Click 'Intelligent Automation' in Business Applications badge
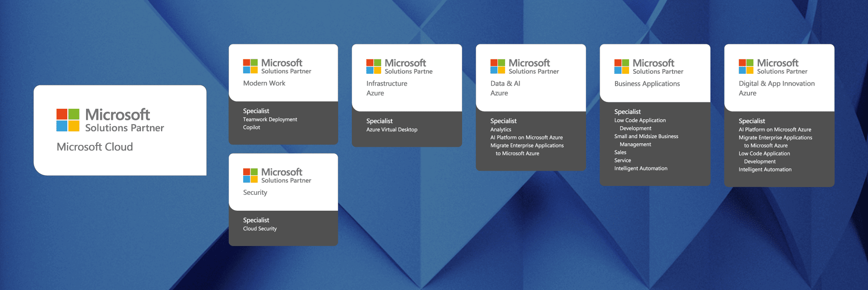The image size is (868, 290). pos(641,168)
